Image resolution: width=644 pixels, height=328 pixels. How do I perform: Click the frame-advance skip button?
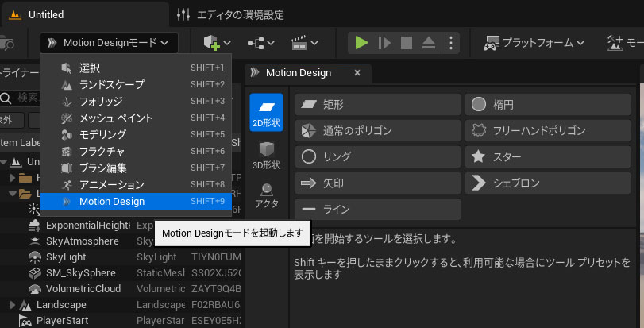tap(384, 43)
